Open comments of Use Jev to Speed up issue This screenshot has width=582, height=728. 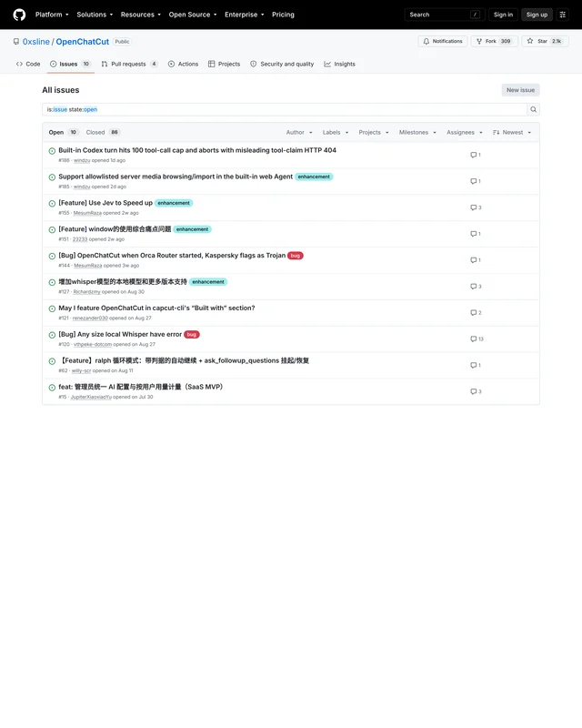(x=476, y=207)
